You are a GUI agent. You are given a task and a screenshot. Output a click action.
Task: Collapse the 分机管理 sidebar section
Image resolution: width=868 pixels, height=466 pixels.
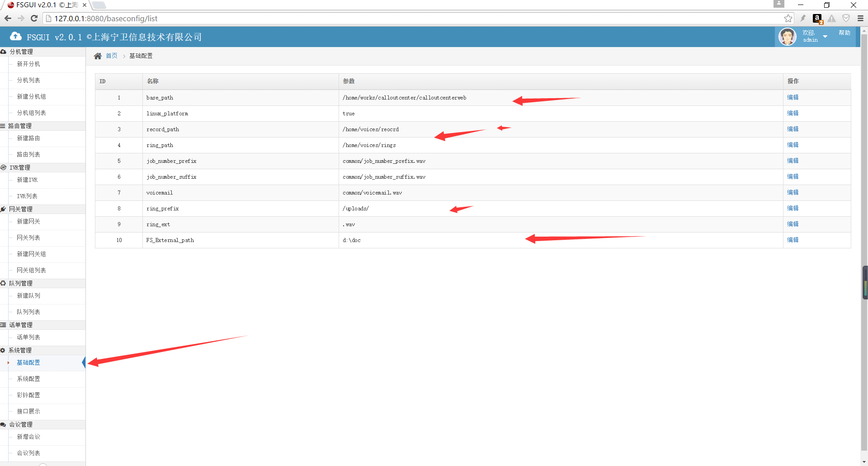pyautogui.click(x=21, y=52)
